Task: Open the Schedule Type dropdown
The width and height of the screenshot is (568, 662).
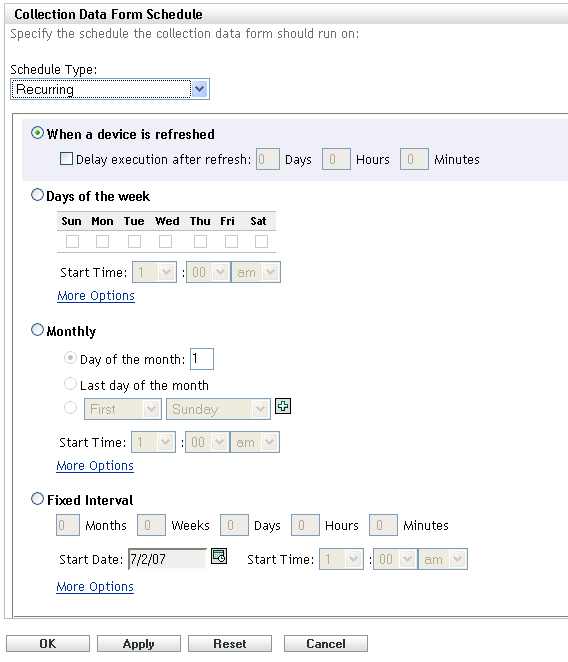Action: [110, 89]
